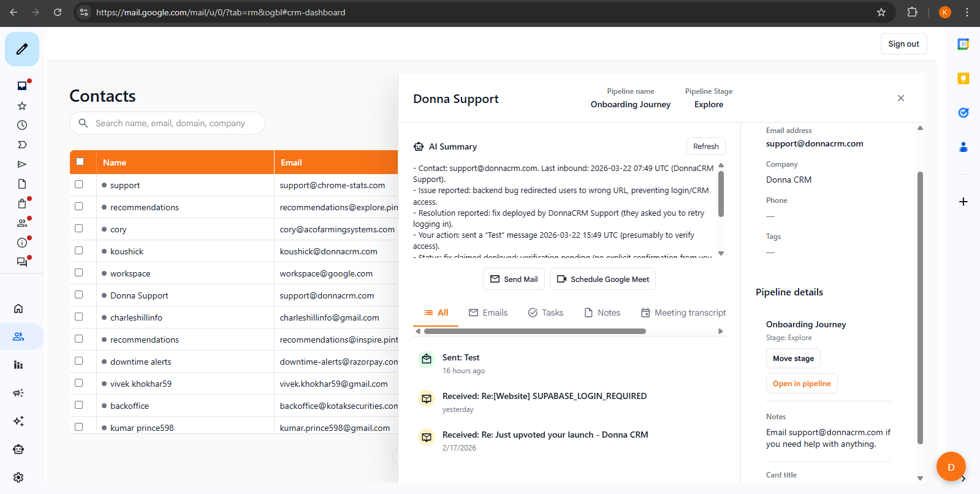Screen dimensions: 980x494
Task: Open Google Tasks side panel icon
Action: pos(963,113)
